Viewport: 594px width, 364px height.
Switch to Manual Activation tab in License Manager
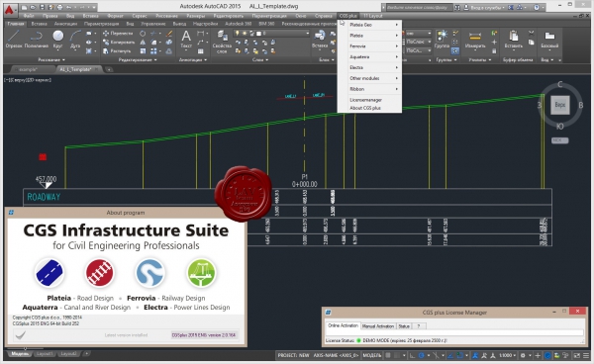click(x=378, y=326)
